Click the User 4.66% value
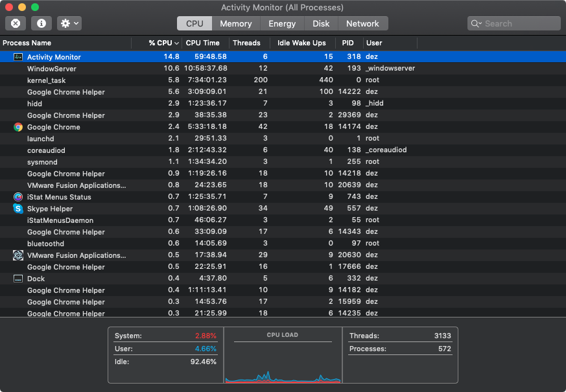The height and width of the screenshot is (392, 566). click(x=206, y=349)
